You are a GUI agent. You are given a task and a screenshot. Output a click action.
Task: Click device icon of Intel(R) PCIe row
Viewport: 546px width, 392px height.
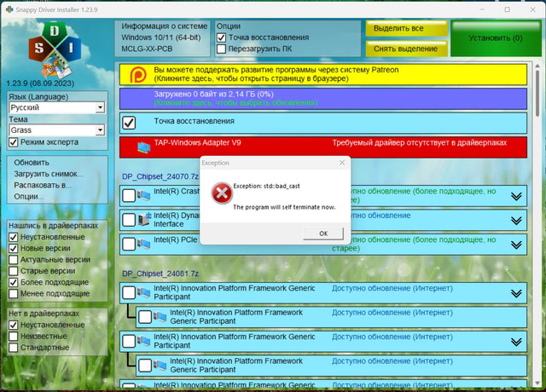point(143,244)
